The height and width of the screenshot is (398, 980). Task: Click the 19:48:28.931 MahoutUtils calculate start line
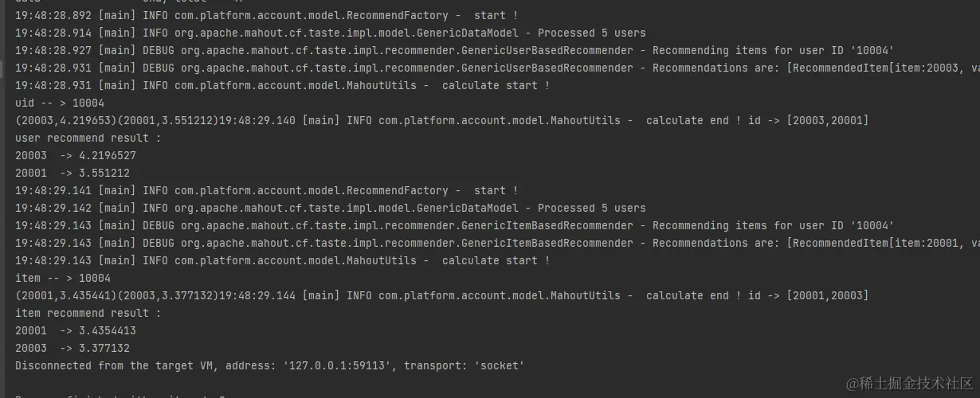pos(283,86)
